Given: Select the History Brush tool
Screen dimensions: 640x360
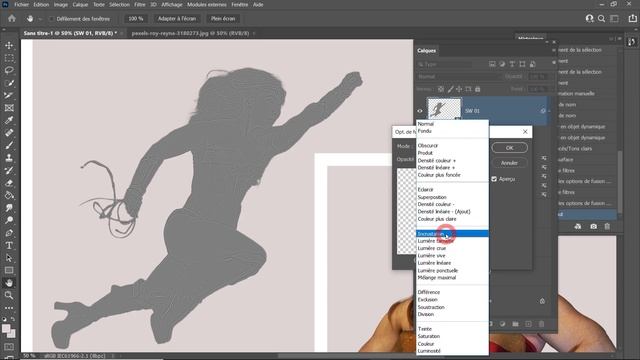Looking at the screenshot, I should (x=9, y=170).
